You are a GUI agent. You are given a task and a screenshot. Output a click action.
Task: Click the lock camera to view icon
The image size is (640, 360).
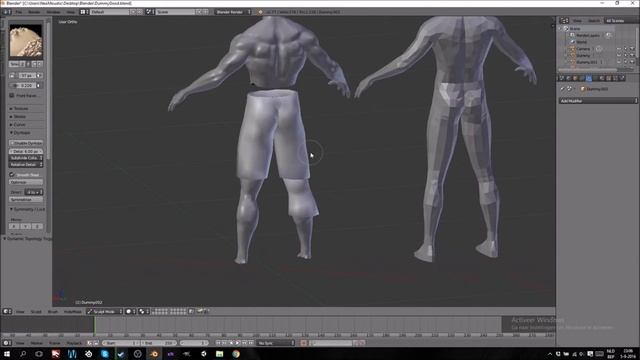191,311
